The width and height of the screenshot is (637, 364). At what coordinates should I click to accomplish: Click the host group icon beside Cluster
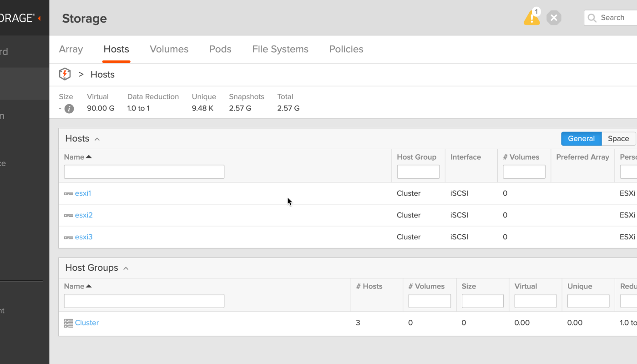click(x=68, y=323)
